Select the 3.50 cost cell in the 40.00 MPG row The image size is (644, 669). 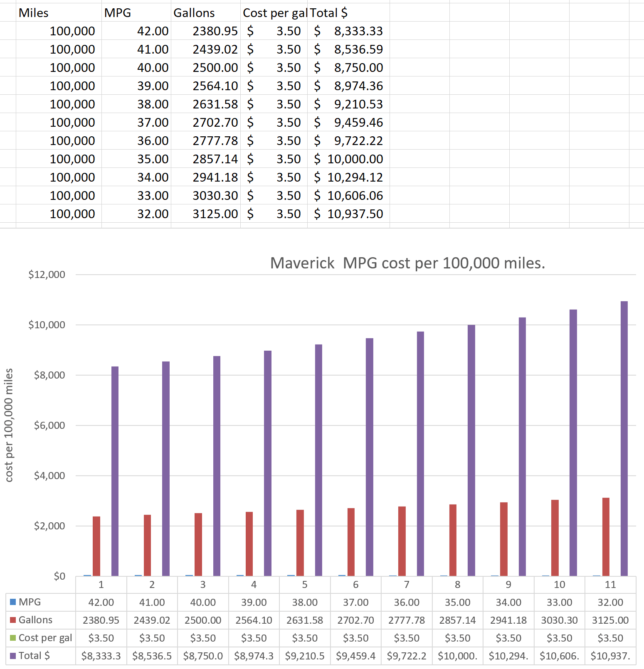tap(274, 67)
